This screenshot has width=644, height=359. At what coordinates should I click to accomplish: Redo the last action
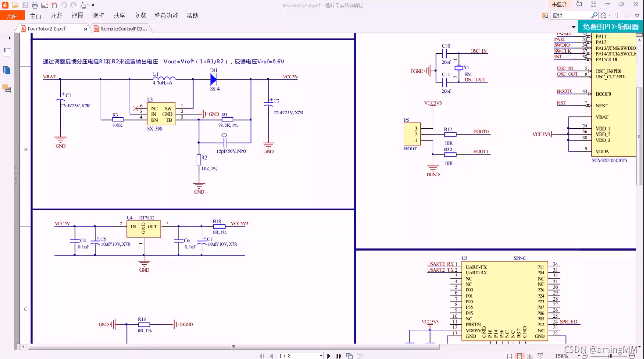click(73, 5)
